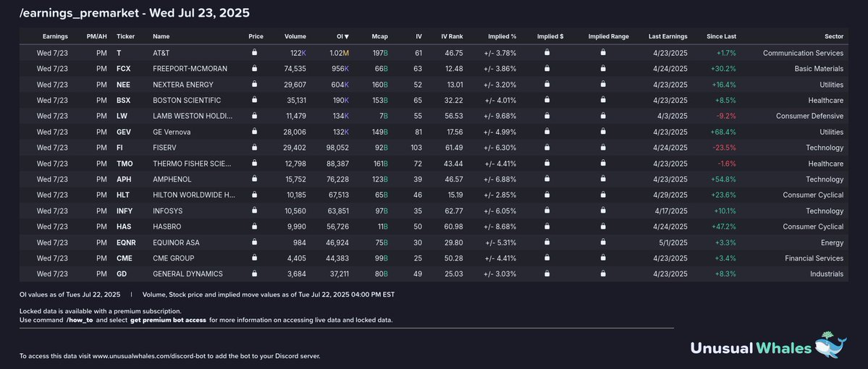Click the 197B market cap value

[x=380, y=53]
